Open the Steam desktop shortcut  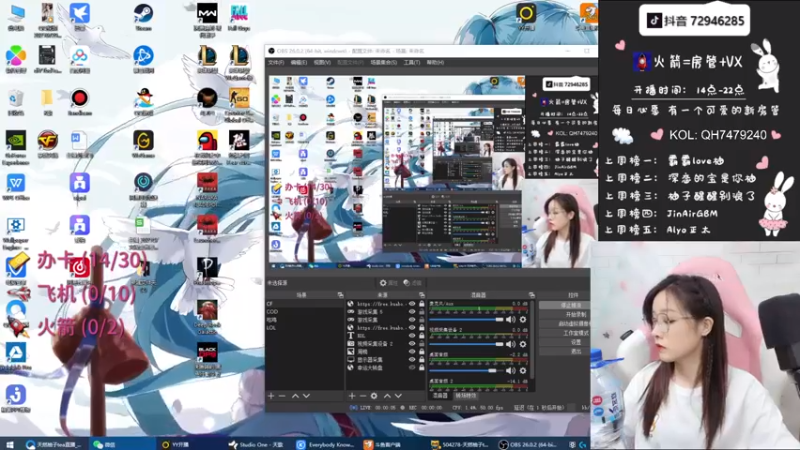pyautogui.click(x=143, y=17)
